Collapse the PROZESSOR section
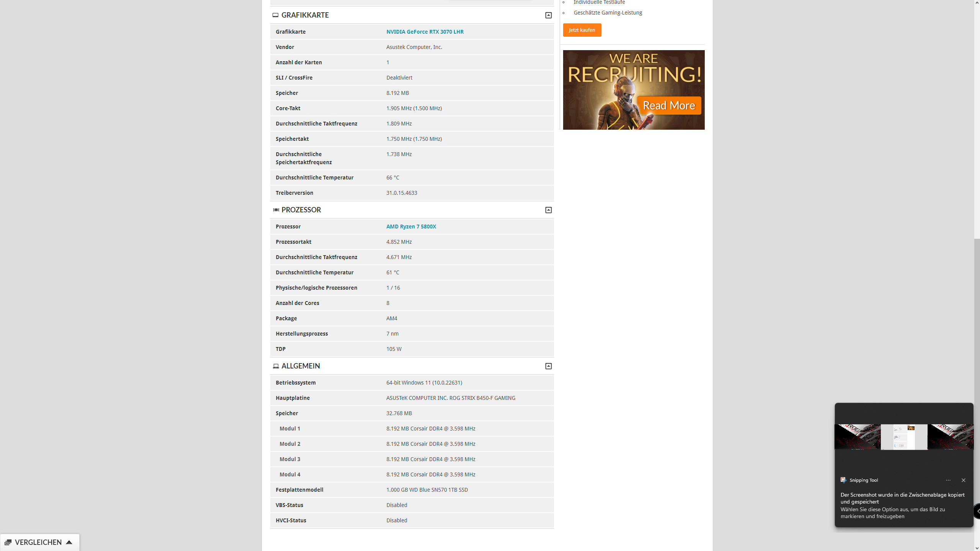This screenshot has width=980, height=551. [x=548, y=210]
